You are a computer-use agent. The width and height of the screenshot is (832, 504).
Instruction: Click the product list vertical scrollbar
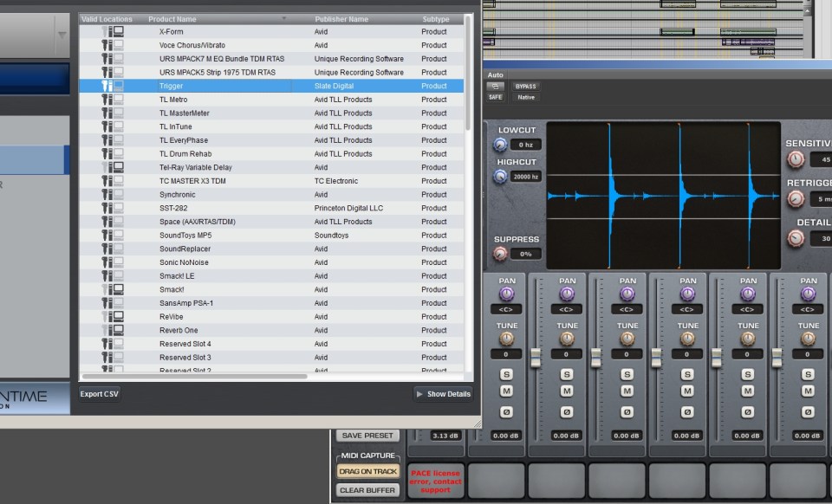tap(469, 69)
